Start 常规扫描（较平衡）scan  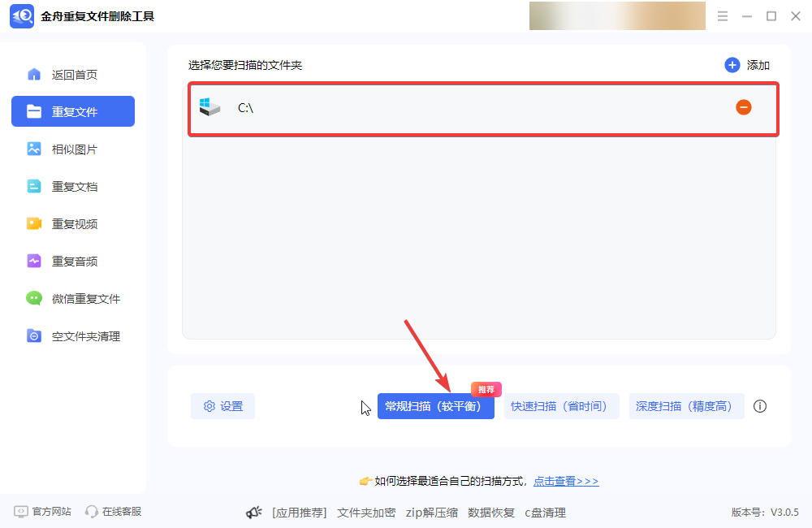click(x=435, y=406)
